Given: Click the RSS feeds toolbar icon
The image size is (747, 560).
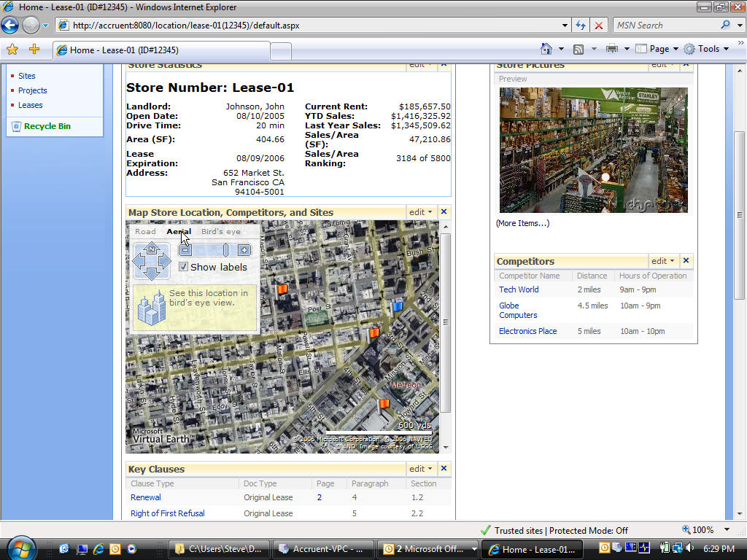Looking at the screenshot, I should (x=578, y=49).
